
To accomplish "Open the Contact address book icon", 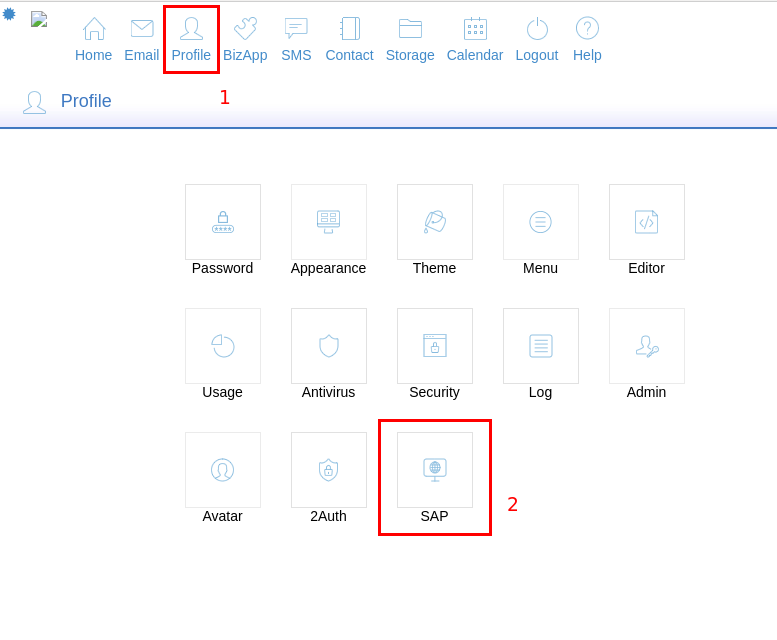I will pyautogui.click(x=350, y=29).
